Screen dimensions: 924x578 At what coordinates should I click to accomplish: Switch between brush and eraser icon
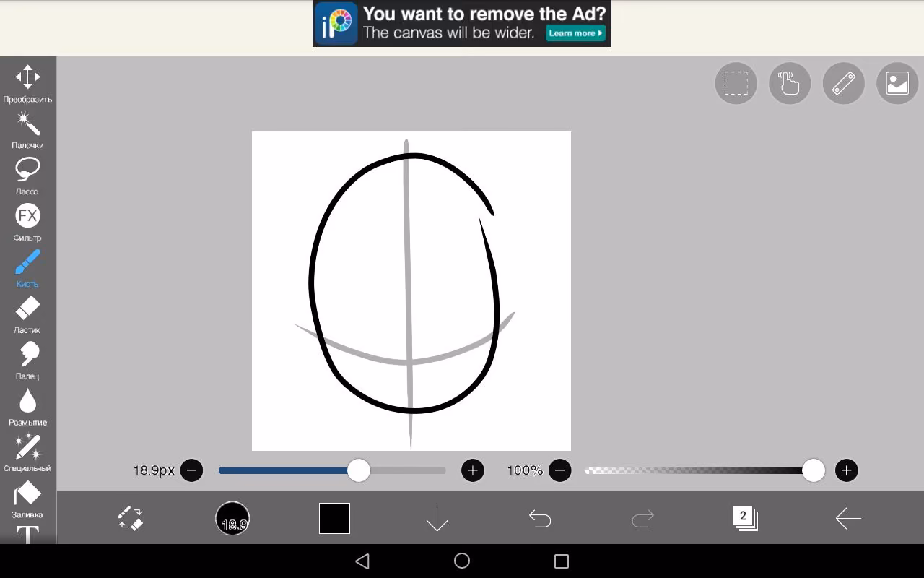131,518
